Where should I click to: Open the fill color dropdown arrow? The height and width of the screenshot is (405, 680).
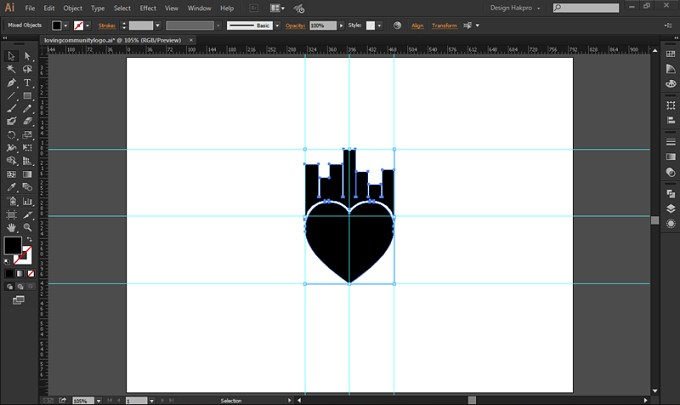coord(66,26)
